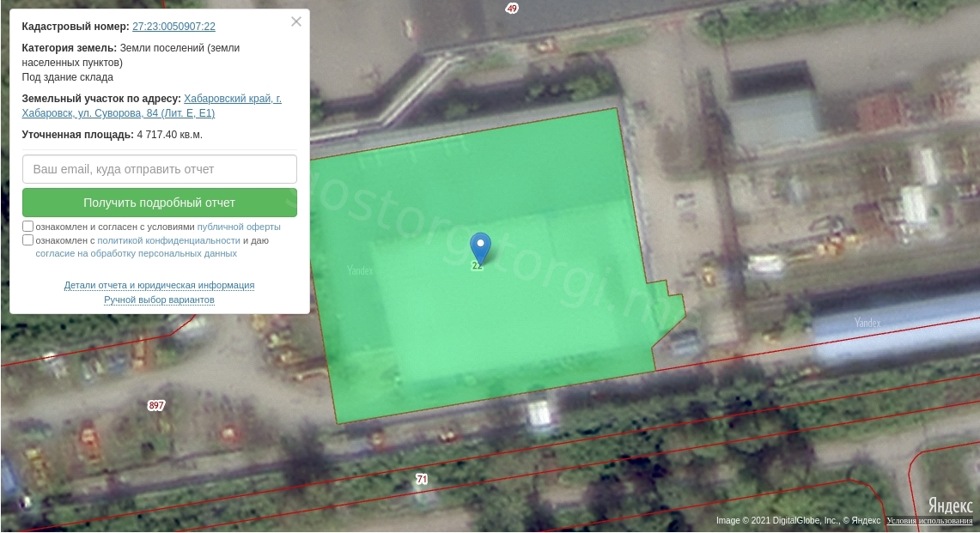Click the Яндекс logo on the map
This screenshot has width=980, height=533.
click(949, 506)
